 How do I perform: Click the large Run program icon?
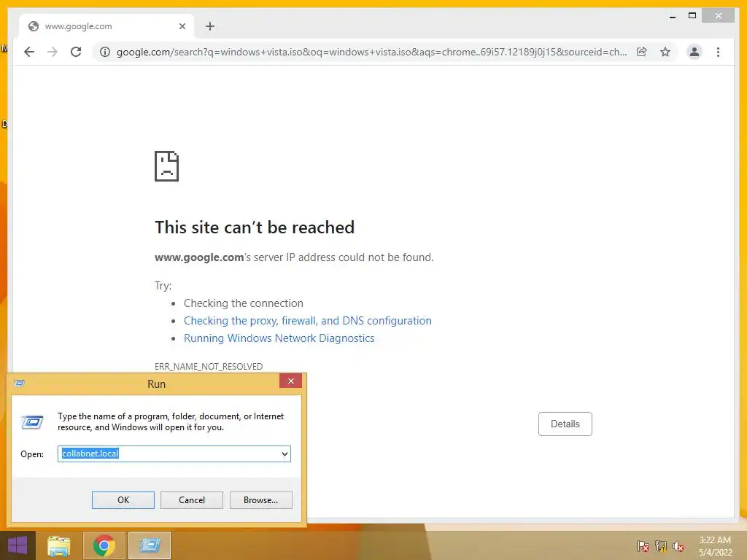[x=32, y=422]
